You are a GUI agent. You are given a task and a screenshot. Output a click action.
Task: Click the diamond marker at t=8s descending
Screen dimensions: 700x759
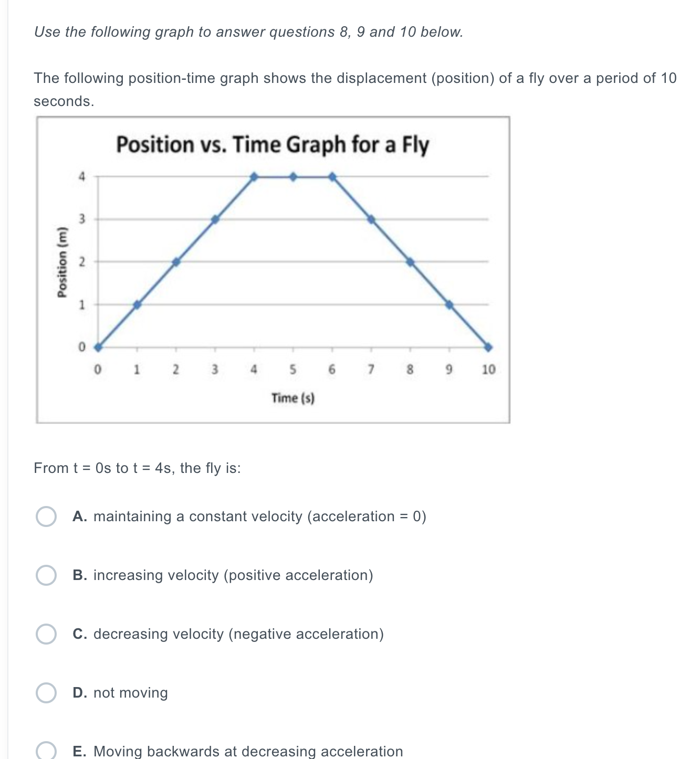pos(410,261)
